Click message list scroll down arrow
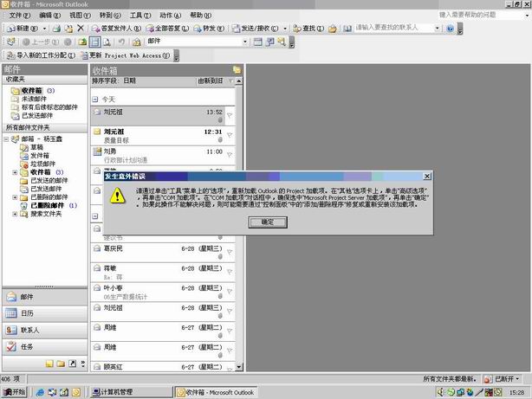 tap(239, 367)
